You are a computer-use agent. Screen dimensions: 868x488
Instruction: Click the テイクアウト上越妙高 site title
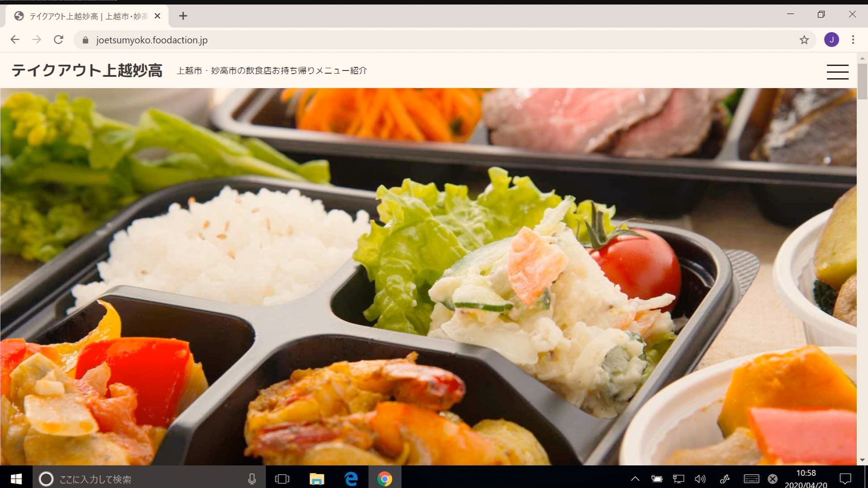(87, 70)
